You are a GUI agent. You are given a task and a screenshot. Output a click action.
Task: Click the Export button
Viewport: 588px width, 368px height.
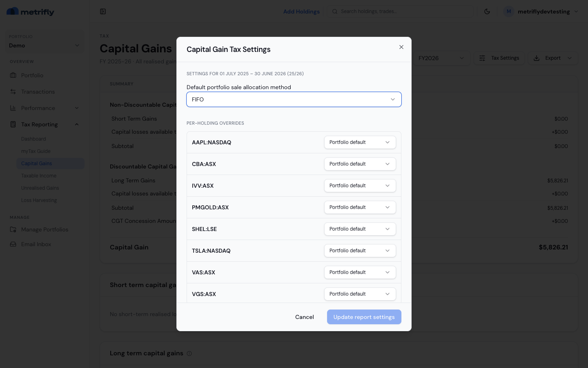[553, 58]
